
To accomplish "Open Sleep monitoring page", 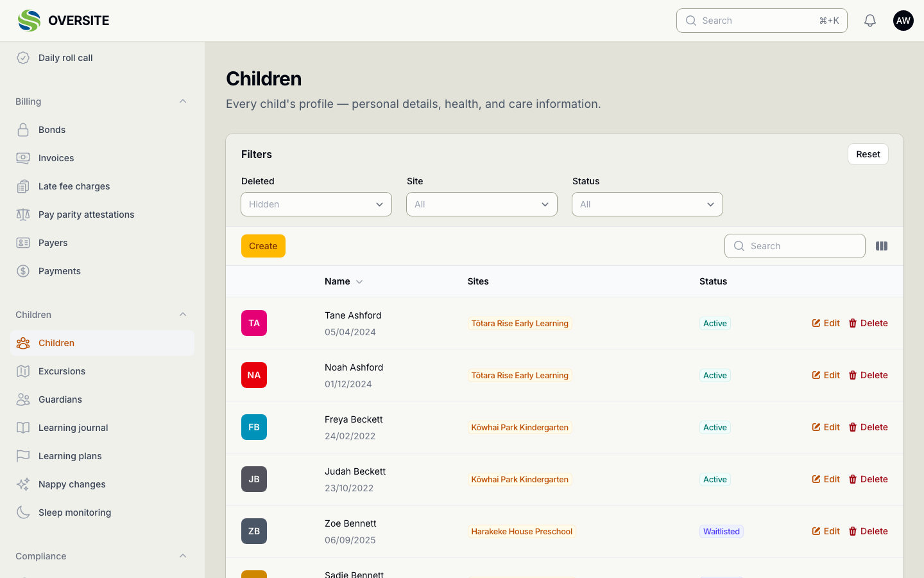I will tap(103, 512).
